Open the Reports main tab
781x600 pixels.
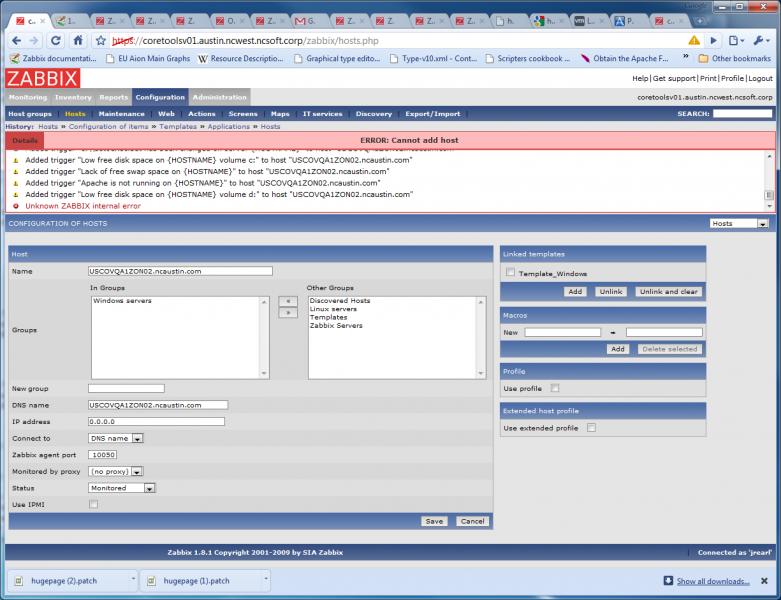(x=114, y=97)
